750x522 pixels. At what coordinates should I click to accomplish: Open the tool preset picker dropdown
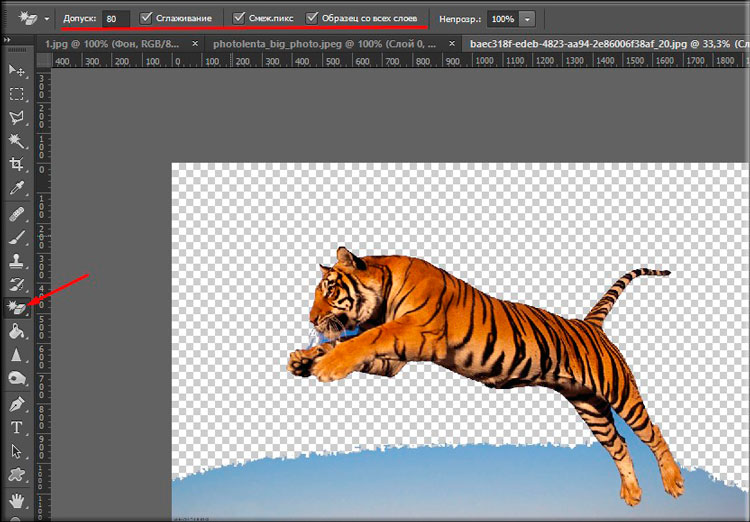(x=45, y=19)
